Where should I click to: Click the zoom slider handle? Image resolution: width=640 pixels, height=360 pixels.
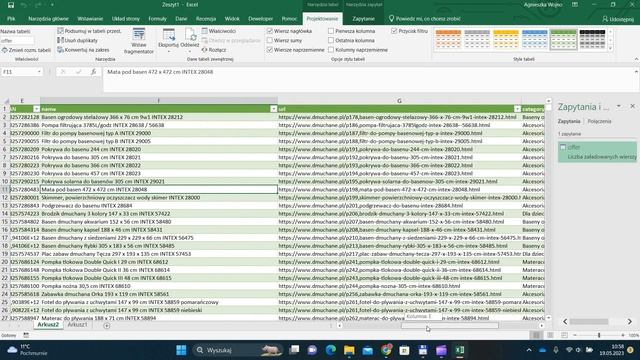coord(599,335)
